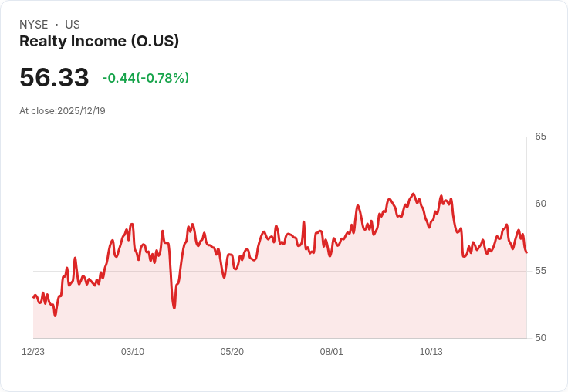Click the sharp April dip near 52

174,308
